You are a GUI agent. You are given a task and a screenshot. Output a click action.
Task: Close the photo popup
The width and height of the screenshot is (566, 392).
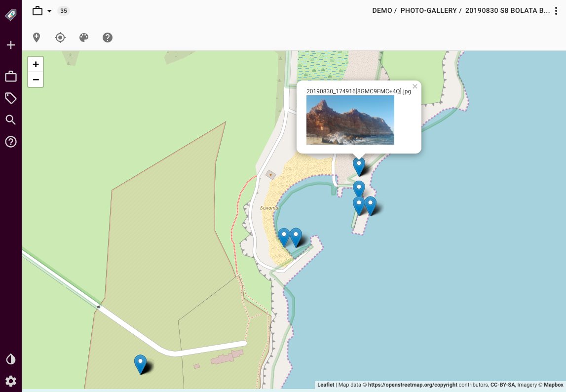coord(415,86)
